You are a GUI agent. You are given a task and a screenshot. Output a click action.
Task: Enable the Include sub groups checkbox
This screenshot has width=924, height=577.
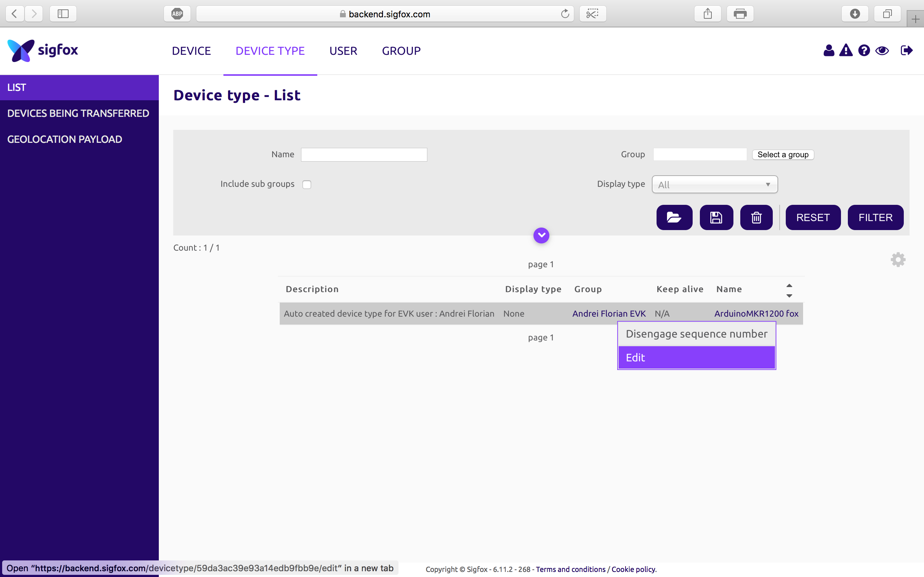tap(306, 185)
